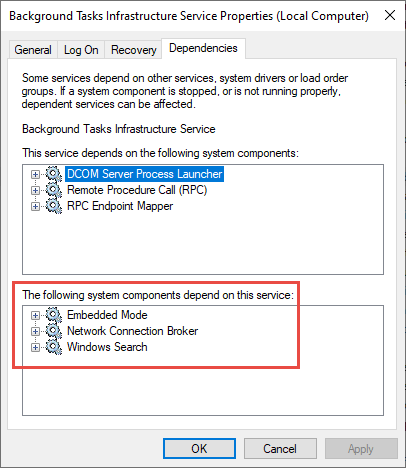
Task: Select the Windows Search tree item
Action: click(107, 347)
